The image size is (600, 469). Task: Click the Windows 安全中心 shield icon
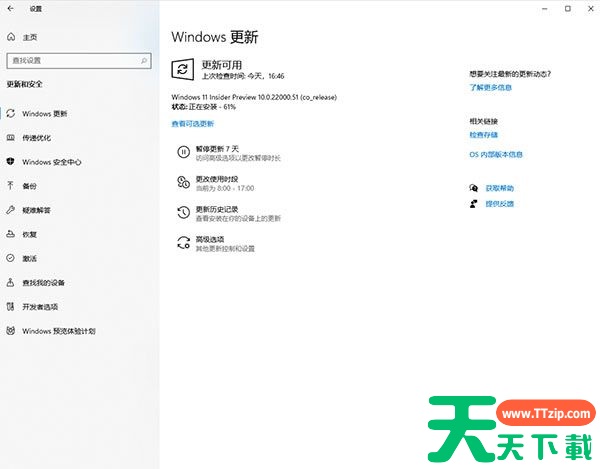coord(11,161)
